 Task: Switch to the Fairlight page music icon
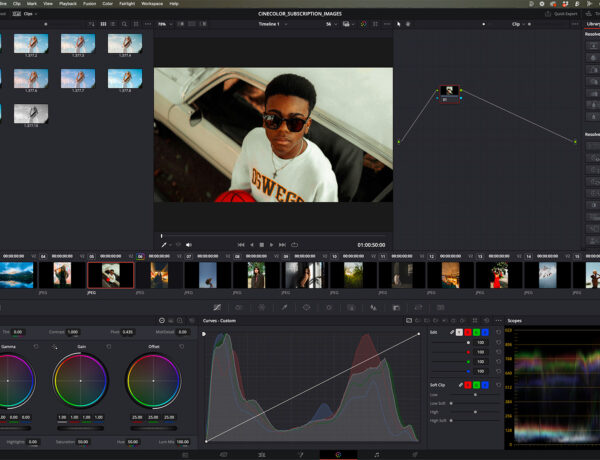376,454
